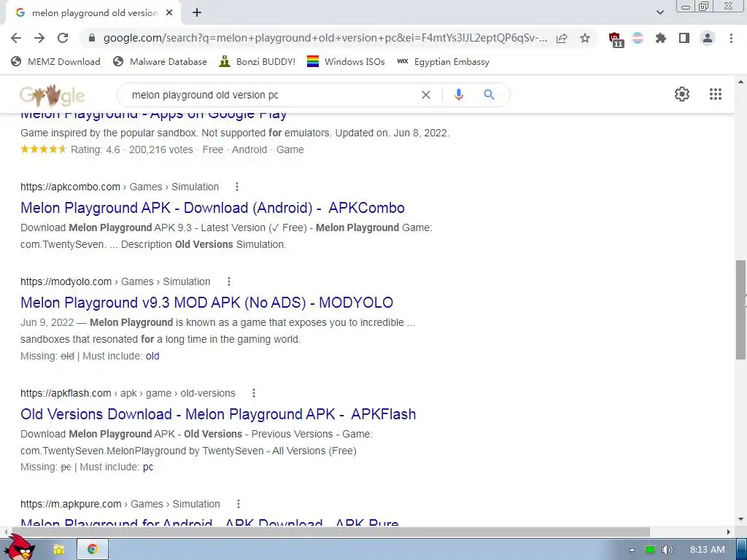Image resolution: width=747 pixels, height=560 pixels.
Task: Require 'old' in the search via Must include
Action: click(x=152, y=356)
